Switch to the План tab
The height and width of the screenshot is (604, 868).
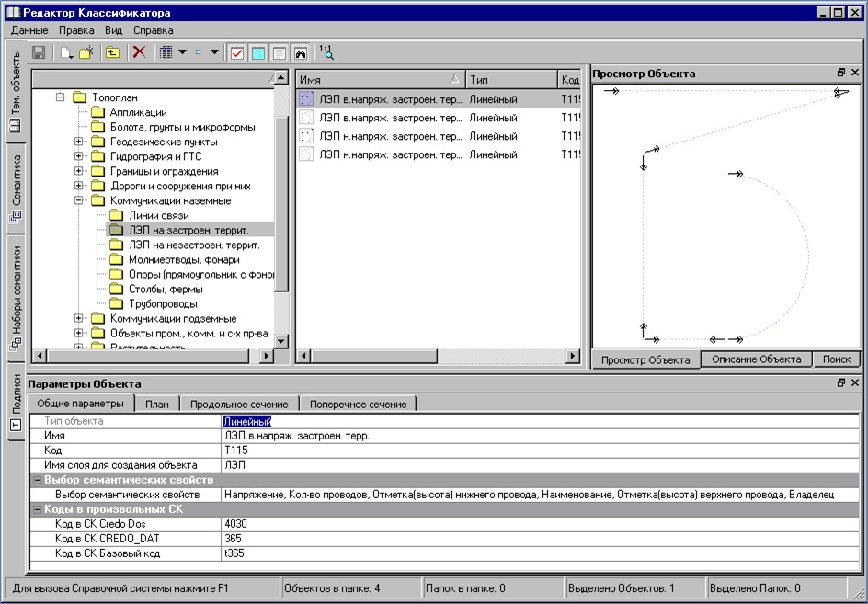click(x=156, y=405)
